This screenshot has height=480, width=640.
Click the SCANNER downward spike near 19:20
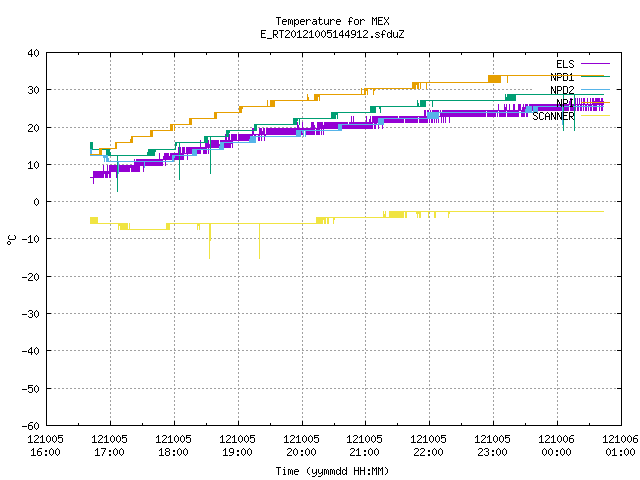click(259, 241)
